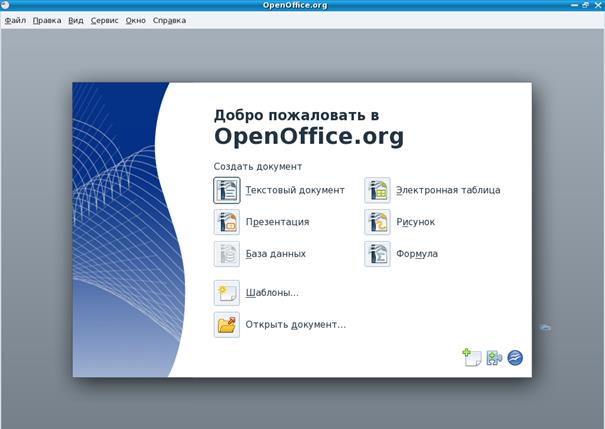This screenshot has width=605, height=429.
Task: Open the Файл menu
Action: [15, 20]
